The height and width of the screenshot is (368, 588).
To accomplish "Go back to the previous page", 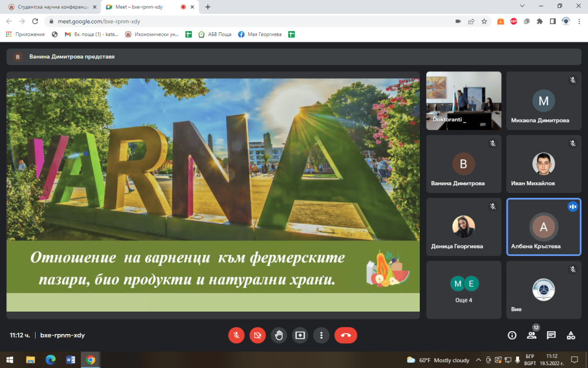I will pyautogui.click(x=9, y=21).
